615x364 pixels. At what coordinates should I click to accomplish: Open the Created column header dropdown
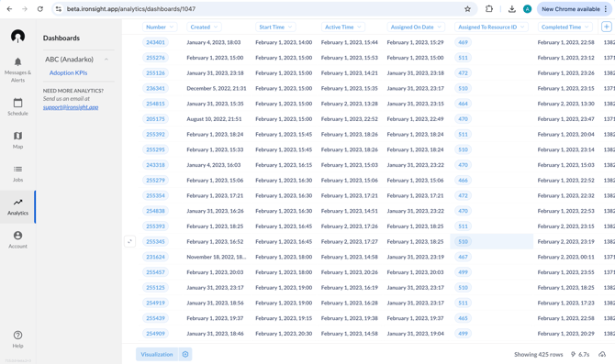click(204, 27)
